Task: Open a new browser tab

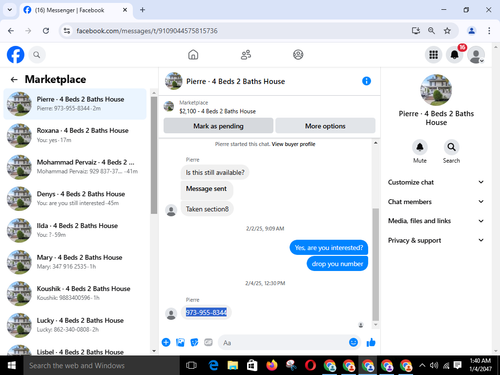Action: (142, 10)
